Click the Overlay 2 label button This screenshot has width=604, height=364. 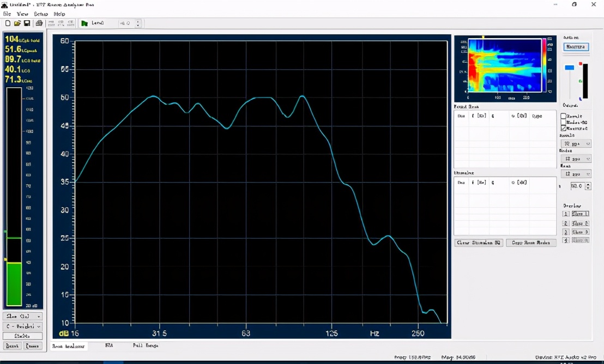pyautogui.click(x=581, y=223)
